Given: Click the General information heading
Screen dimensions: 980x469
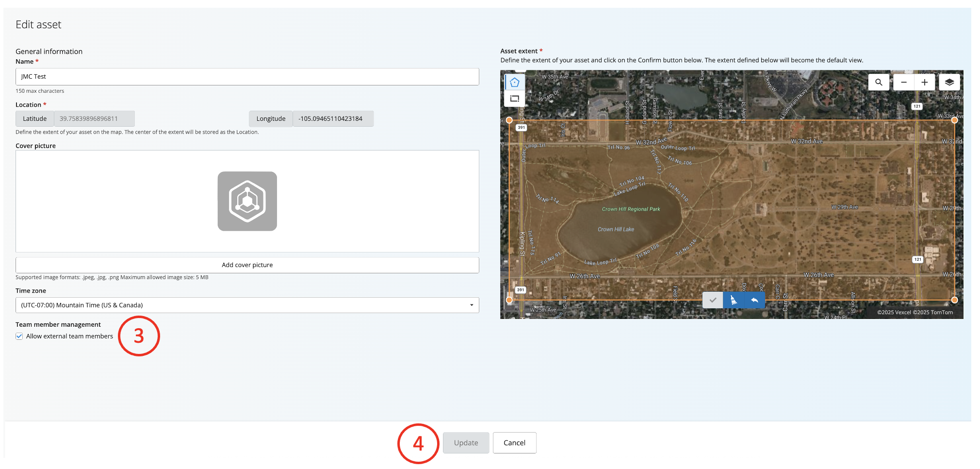Looking at the screenshot, I should click(x=49, y=51).
